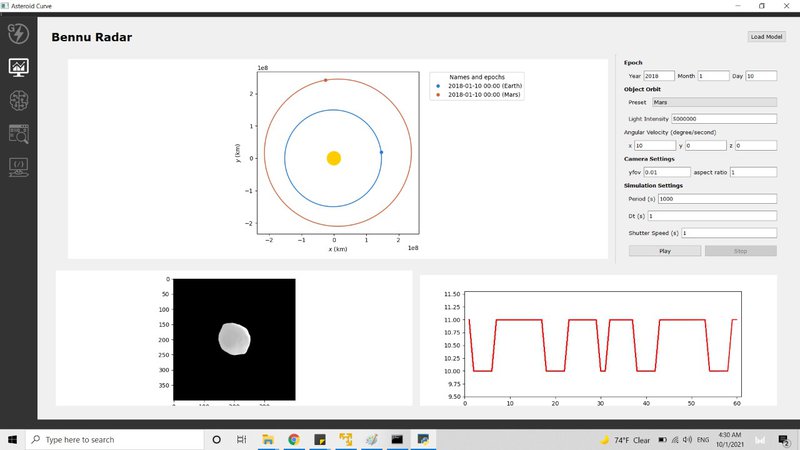This screenshot has width=800, height=450.
Task: Click the Bennu Radar heading
Action: (92, 37)
